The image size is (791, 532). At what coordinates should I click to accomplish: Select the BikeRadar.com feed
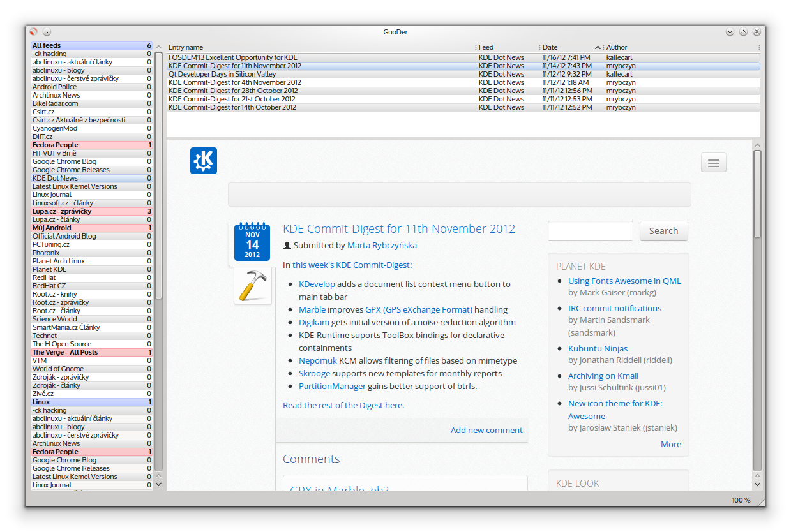tap(92, 103)
